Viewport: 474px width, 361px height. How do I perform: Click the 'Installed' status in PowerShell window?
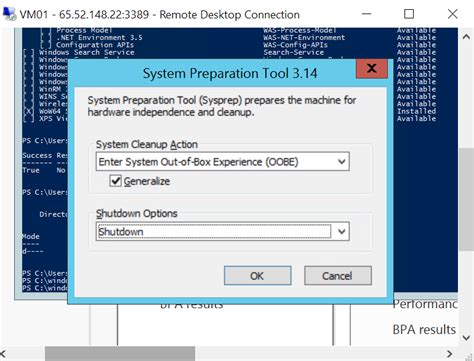[416, 111]
